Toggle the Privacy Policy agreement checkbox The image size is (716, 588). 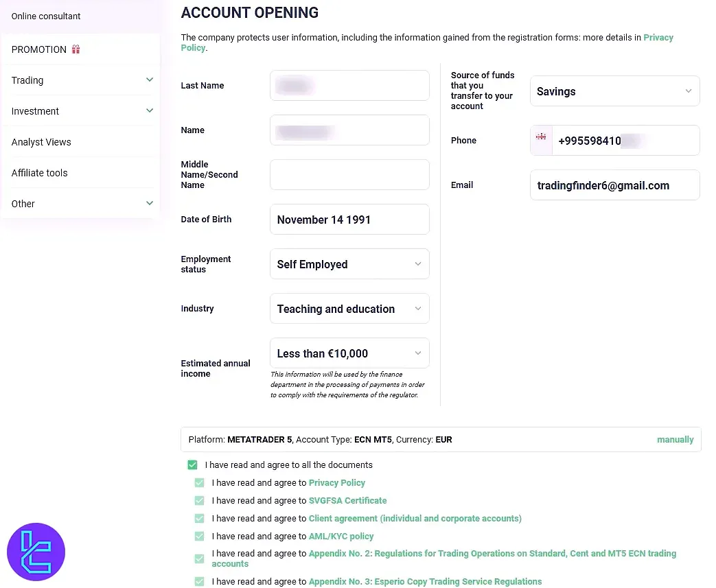pos(200,483)
